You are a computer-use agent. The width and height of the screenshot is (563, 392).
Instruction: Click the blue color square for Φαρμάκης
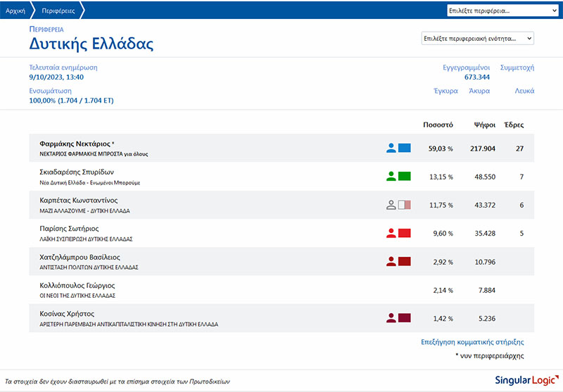point(405,148)
